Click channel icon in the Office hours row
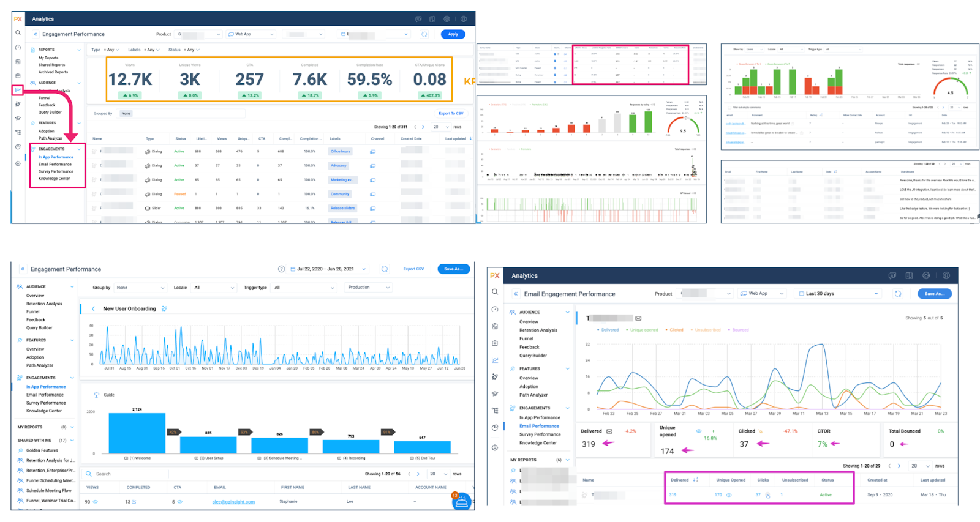The image size is (980, 522). coord(372,151)
